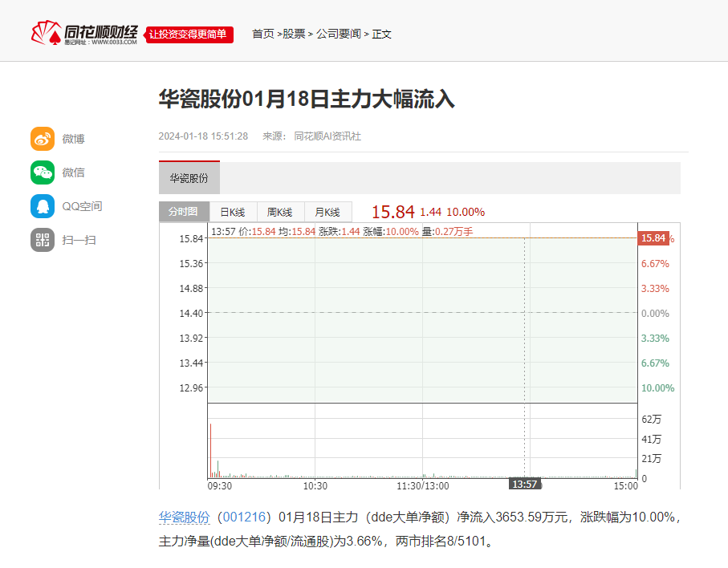
Task: Share via the QQ空间 icon
Action: click(x=43, y=206)
